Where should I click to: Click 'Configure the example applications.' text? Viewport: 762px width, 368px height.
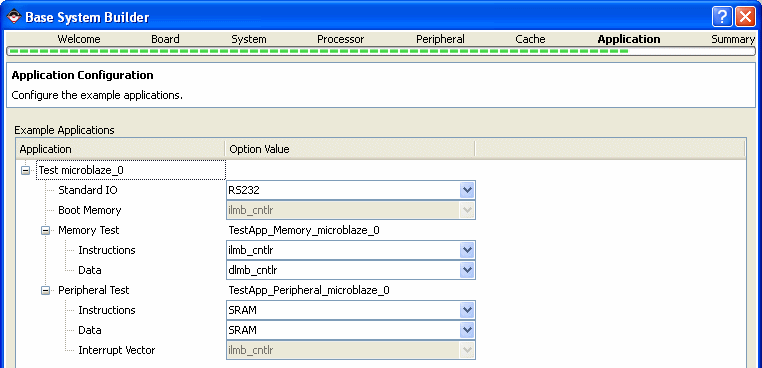97,95
